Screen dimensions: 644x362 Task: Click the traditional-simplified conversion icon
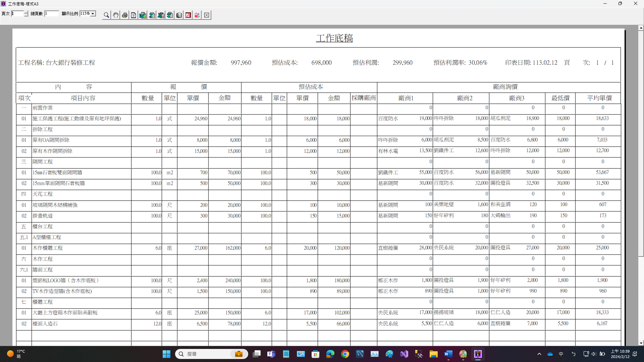[197, 15]
